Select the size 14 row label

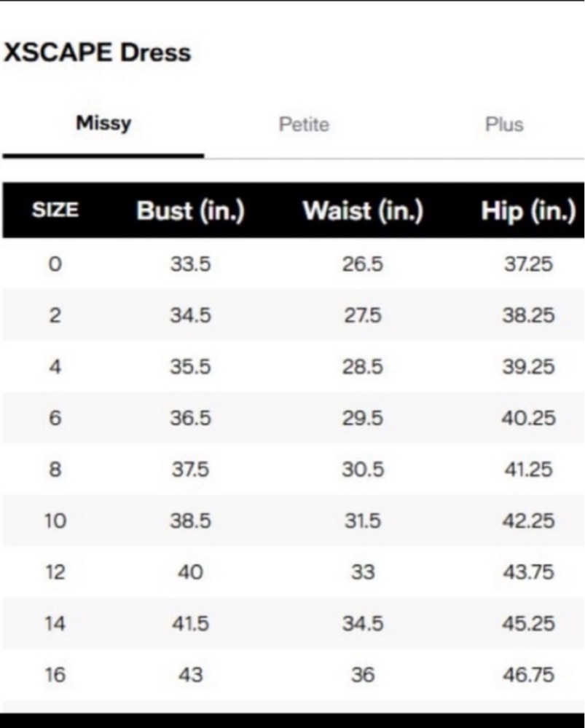[55, 623]
